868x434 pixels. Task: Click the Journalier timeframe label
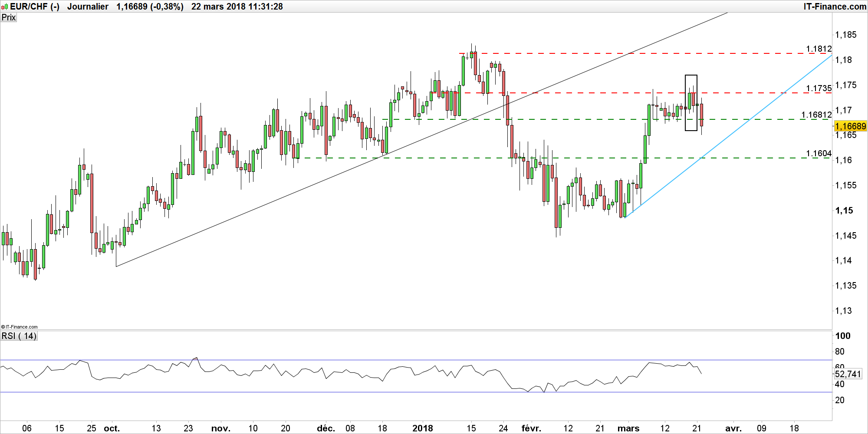(x=88, y=7)
